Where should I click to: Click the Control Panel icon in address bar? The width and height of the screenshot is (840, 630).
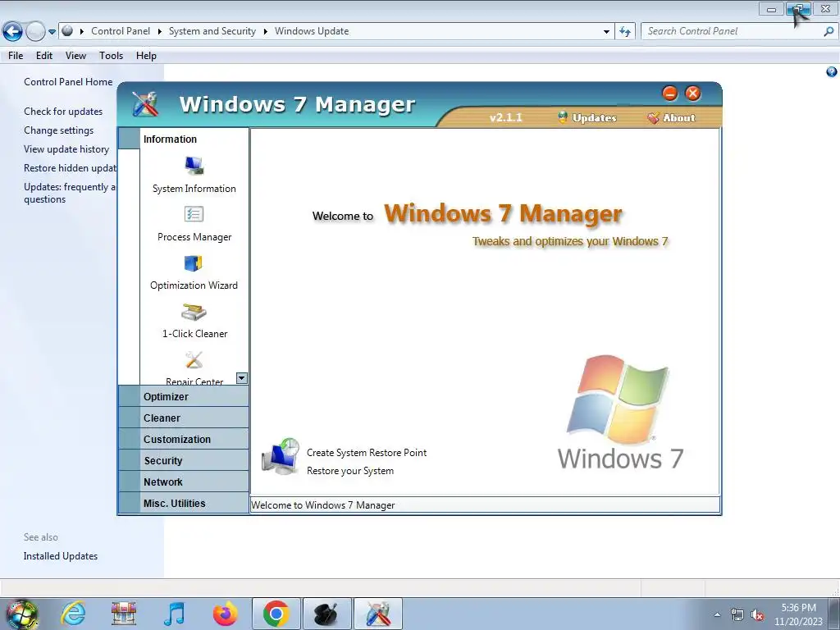pos(67,31)
